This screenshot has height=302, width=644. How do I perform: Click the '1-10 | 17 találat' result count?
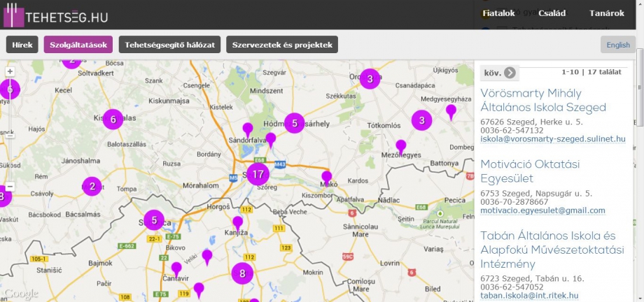(x=591, y=72)
